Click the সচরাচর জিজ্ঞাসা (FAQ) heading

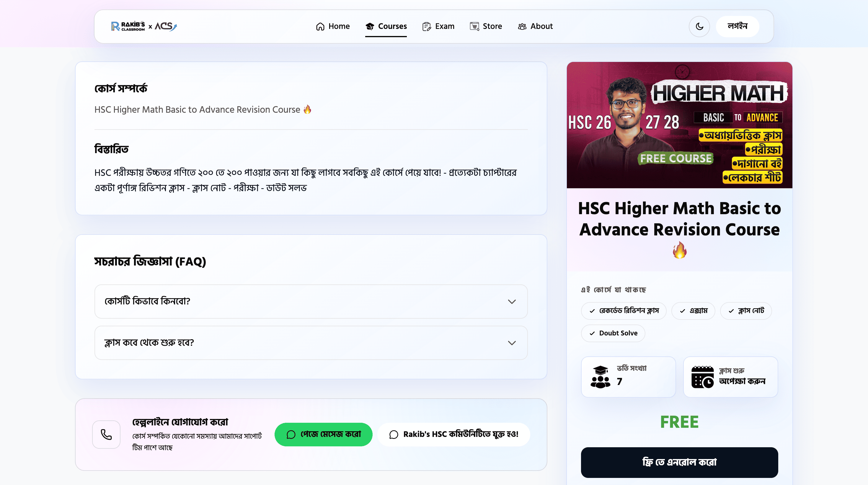coord(150,261)
